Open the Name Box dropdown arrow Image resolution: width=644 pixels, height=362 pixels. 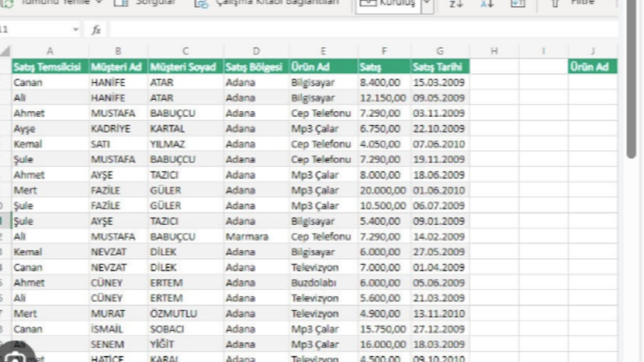76,29
